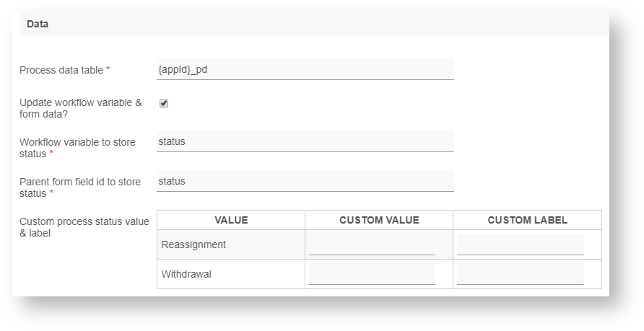This screenshot has height=331, width=644.
Task: Click Custom Label field for Reassignment row
Action: pos(520,245)
